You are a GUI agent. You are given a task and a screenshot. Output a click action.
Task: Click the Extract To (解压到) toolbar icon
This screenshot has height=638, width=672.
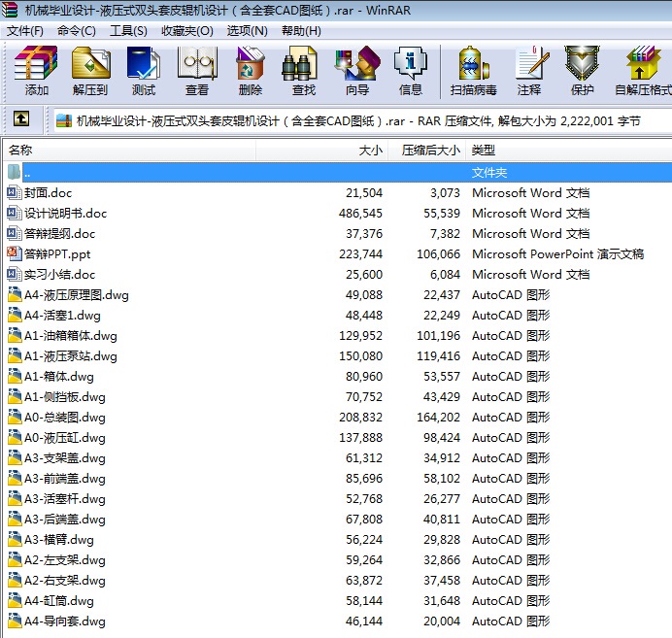(90, 63)
